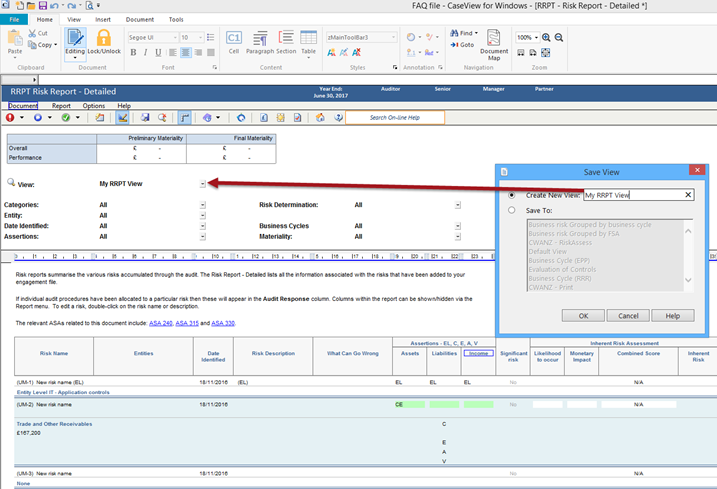Open the Entity filter dropdown
This screenshot has width=717, height=489.
203,215
